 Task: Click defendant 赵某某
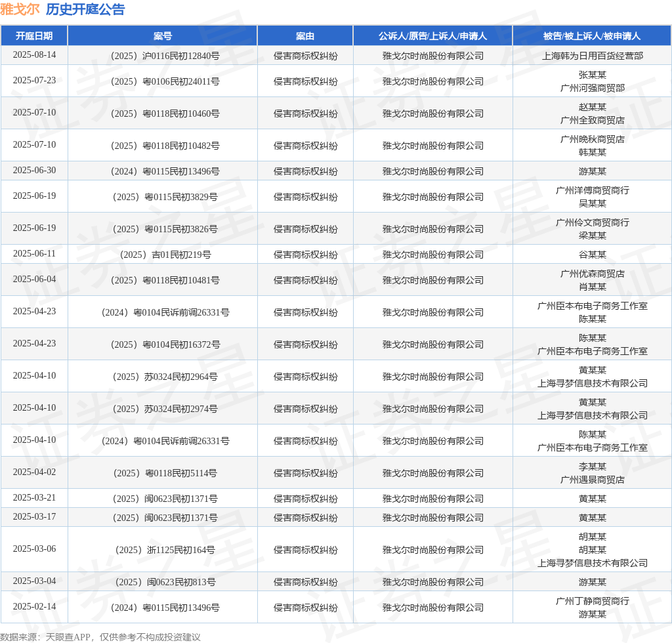point(593,107)
